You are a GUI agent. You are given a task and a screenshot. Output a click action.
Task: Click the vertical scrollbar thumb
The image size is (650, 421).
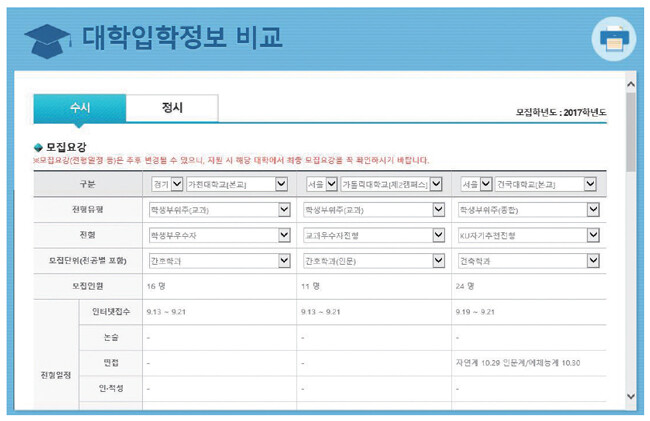pos(630,130)
